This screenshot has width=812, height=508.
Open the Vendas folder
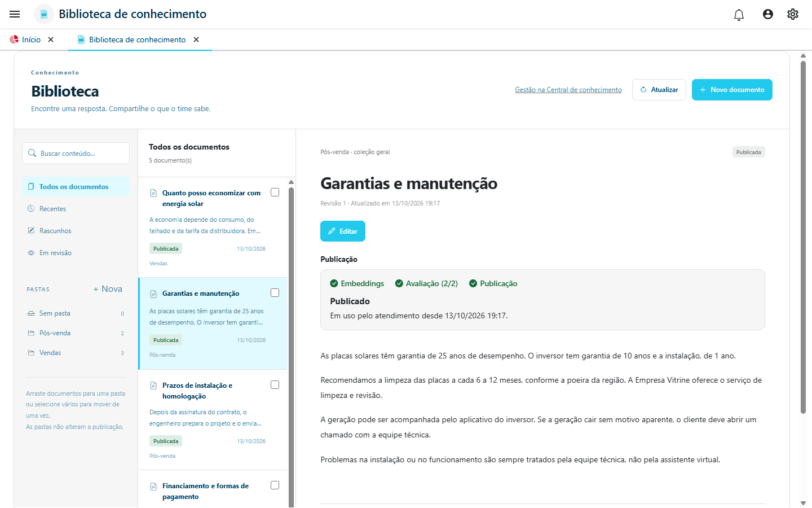click(x=76, y=353)
